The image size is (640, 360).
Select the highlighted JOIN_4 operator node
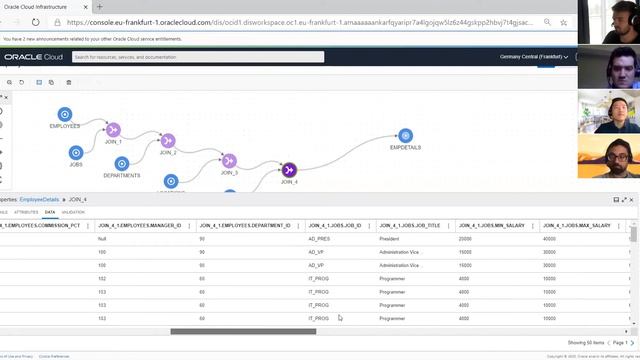point(289,170)
